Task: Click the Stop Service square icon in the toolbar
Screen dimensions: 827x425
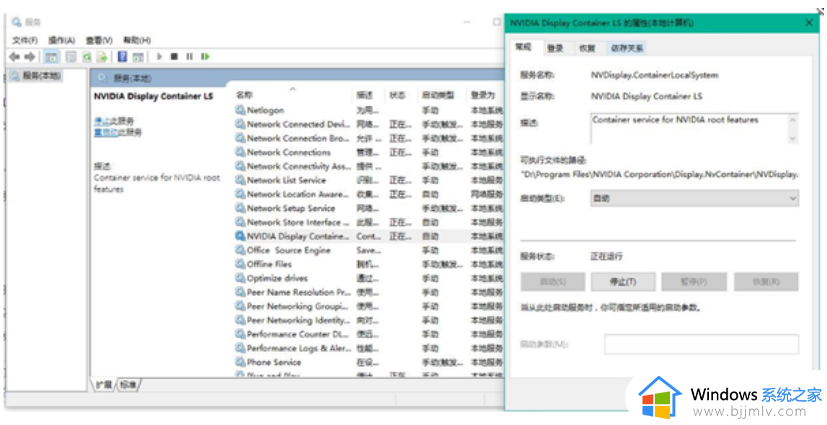Action: (174, 56)
